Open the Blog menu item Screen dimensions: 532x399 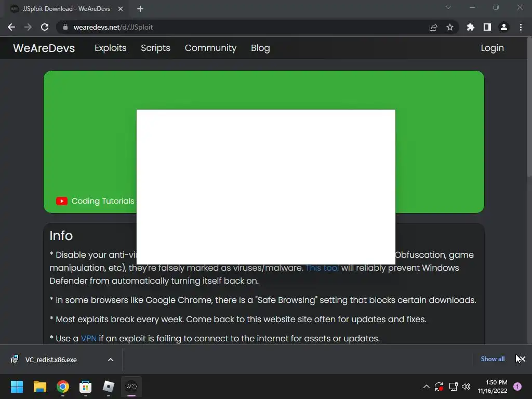[260, 48]
